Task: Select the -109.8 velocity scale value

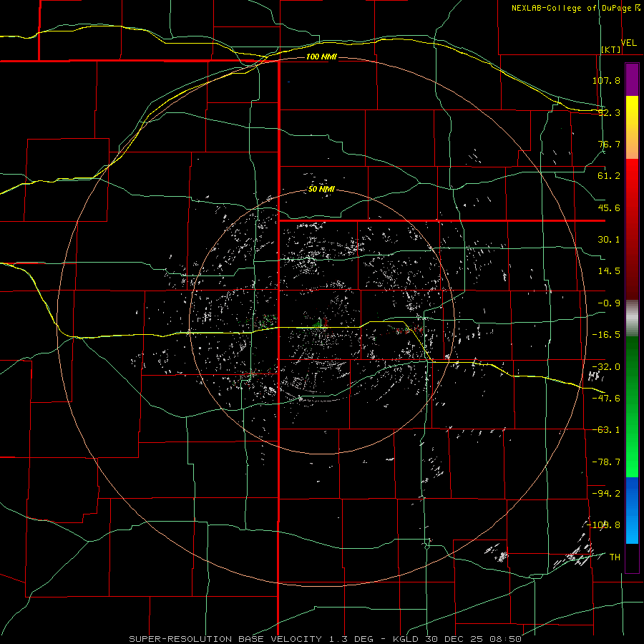Action: (604, 525)
